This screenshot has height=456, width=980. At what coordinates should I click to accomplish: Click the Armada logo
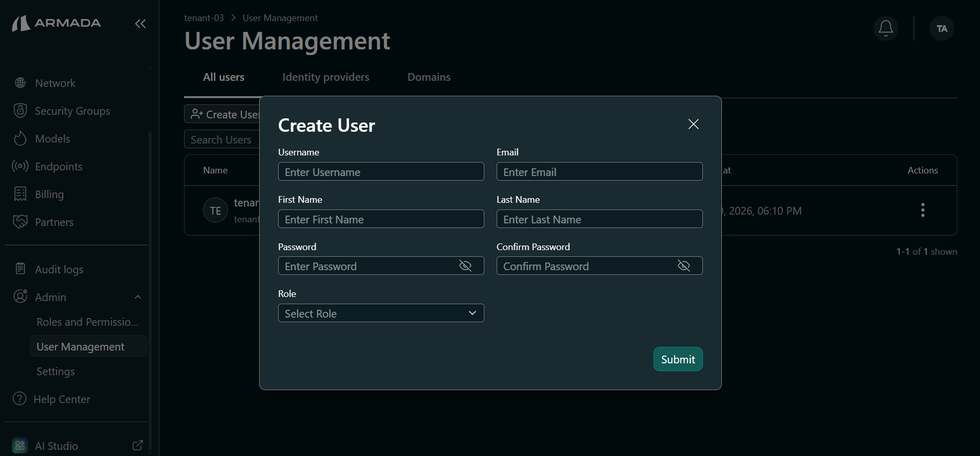point(57,23)
